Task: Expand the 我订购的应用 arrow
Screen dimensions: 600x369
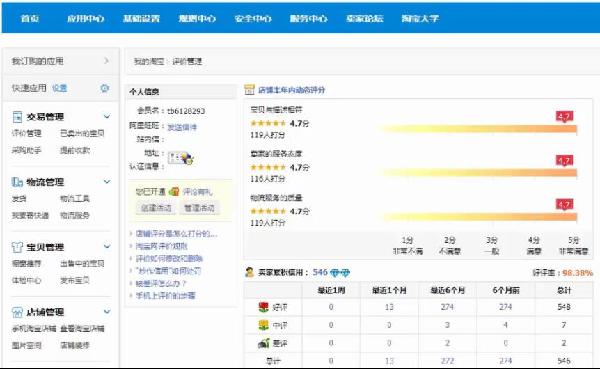Action: [x=106, y=60]
